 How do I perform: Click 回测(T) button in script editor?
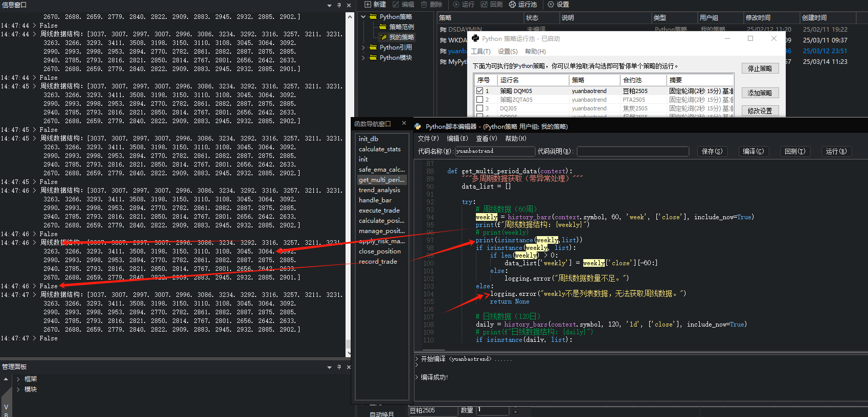click(x=795, y=151)
